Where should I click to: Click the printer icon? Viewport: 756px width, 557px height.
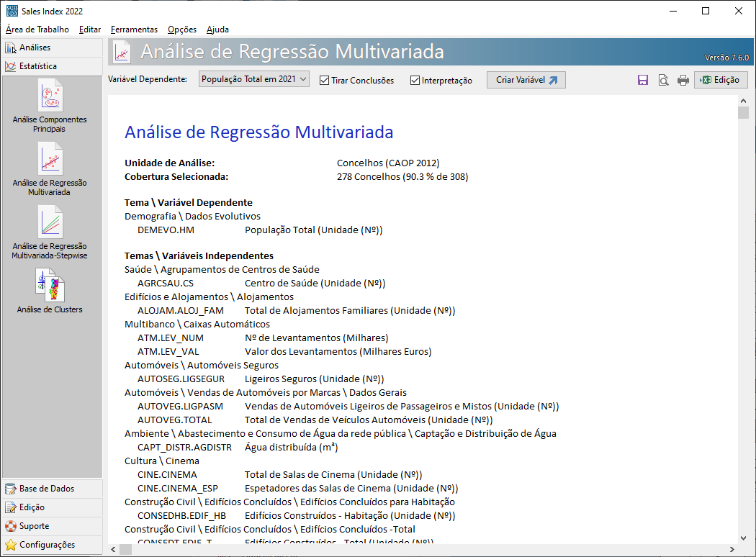coord(683,81)
